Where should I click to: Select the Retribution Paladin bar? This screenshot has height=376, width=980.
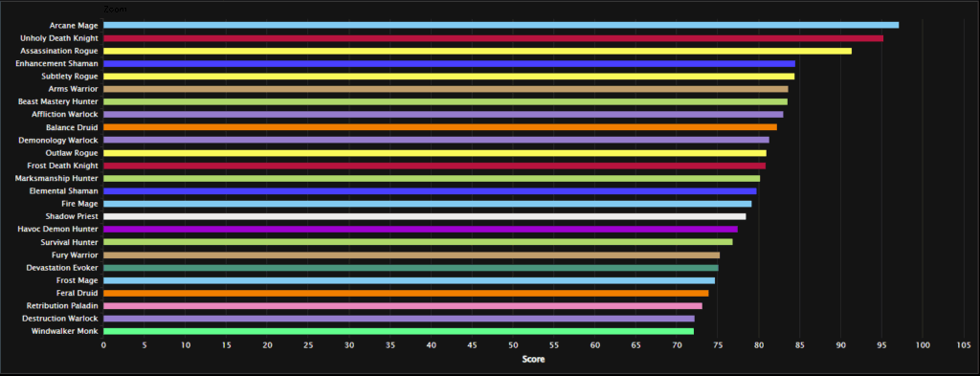tap(403, 306)
